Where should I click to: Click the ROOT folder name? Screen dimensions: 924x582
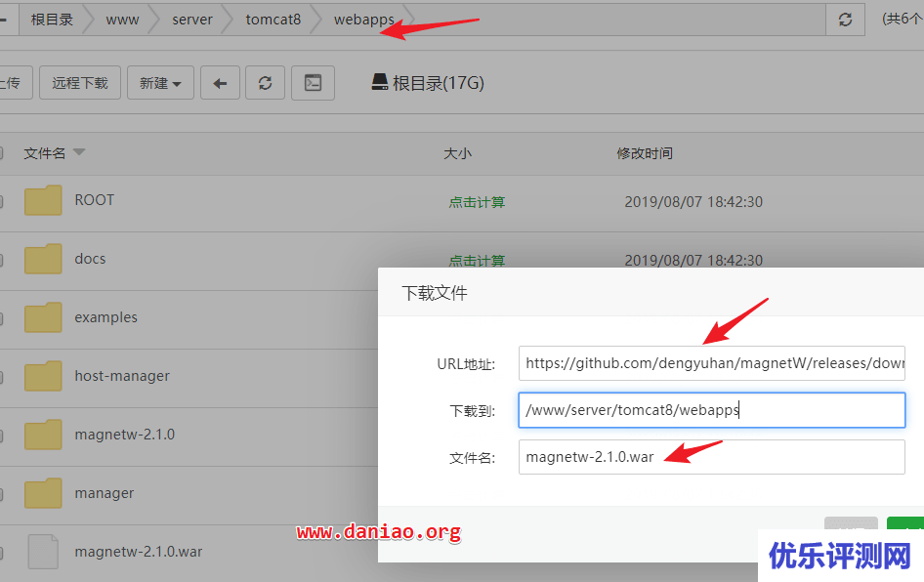click(95, 200)
